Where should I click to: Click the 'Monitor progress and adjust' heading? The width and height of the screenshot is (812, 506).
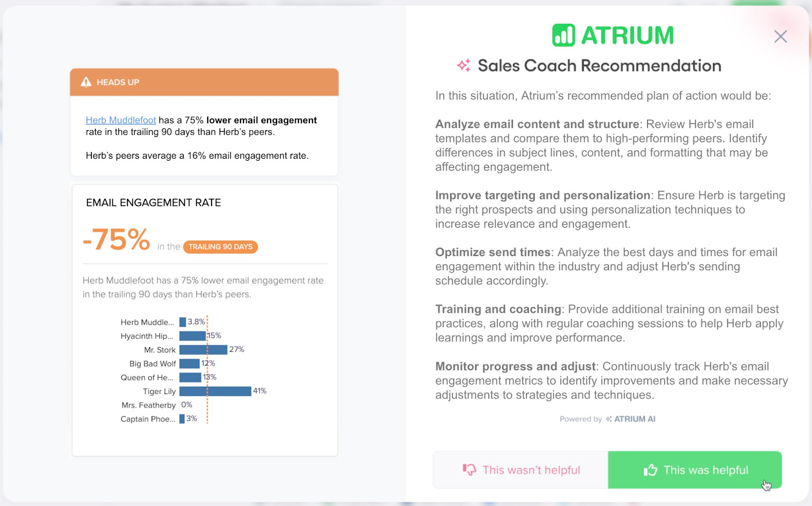[516, 366]
